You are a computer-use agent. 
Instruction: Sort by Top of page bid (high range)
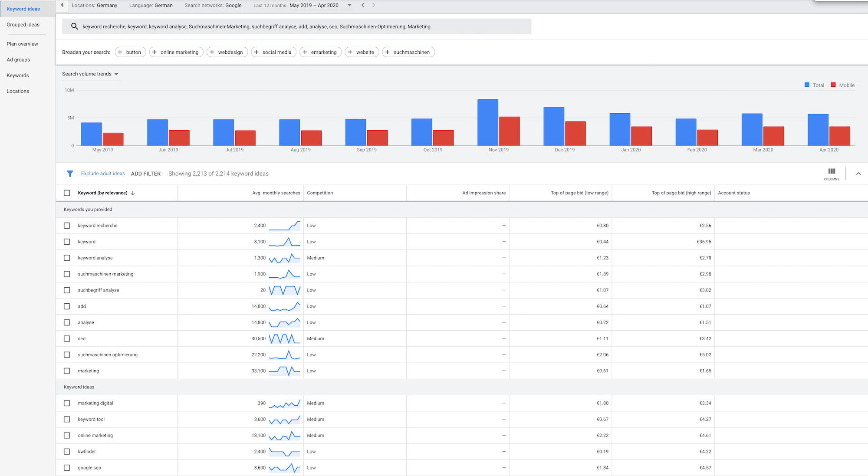point(681,193)
